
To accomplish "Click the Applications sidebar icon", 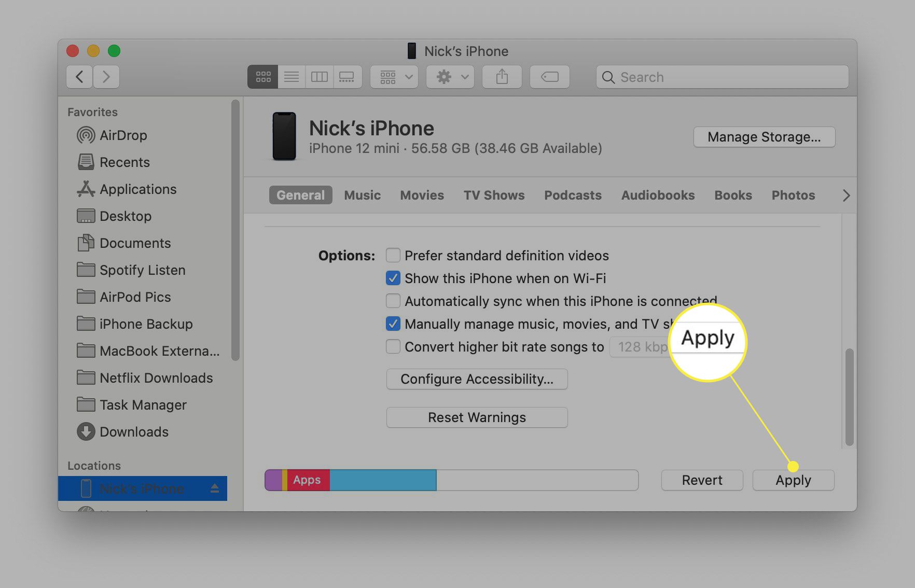I will click(x=86, y=189).
